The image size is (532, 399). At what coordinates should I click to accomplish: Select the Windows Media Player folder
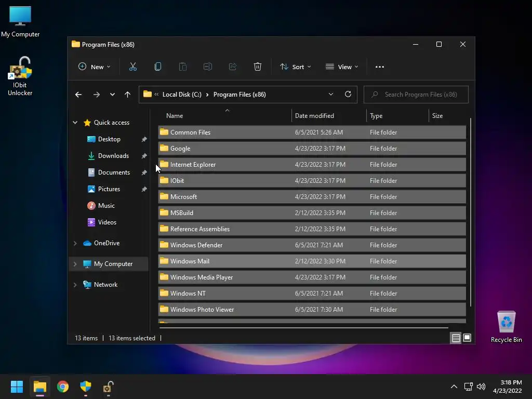pos(312,277)
